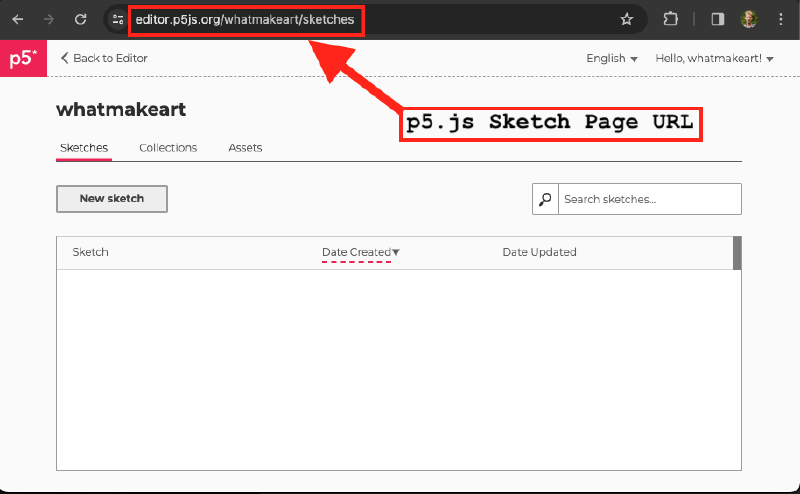
Task: Click the sketch list scrollbar thumb
Action: [737, 253]
